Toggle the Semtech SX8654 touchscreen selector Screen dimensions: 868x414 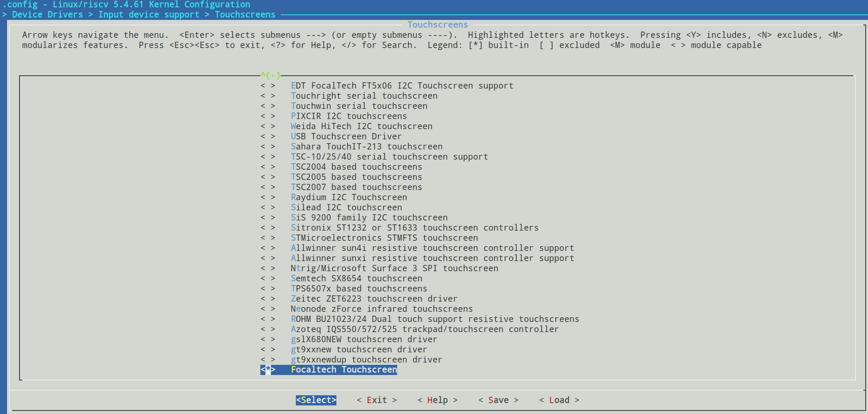point(268,279)
